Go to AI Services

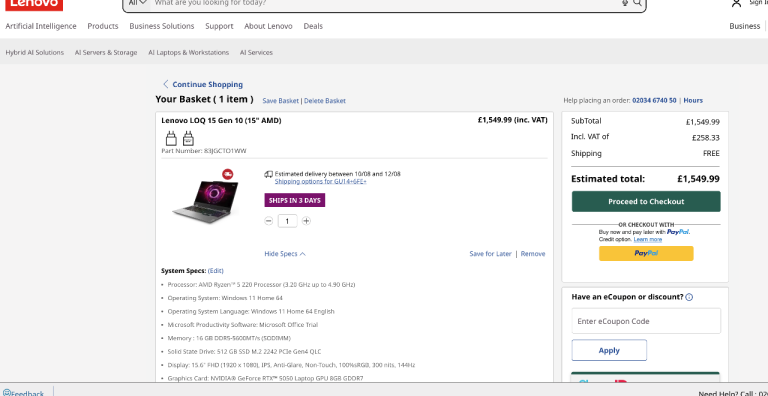pyautogui.click(x=256, y=52)
